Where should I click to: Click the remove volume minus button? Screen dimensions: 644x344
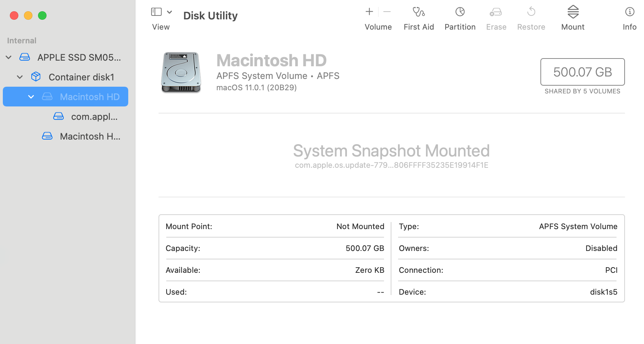click(x=387, y=12)
